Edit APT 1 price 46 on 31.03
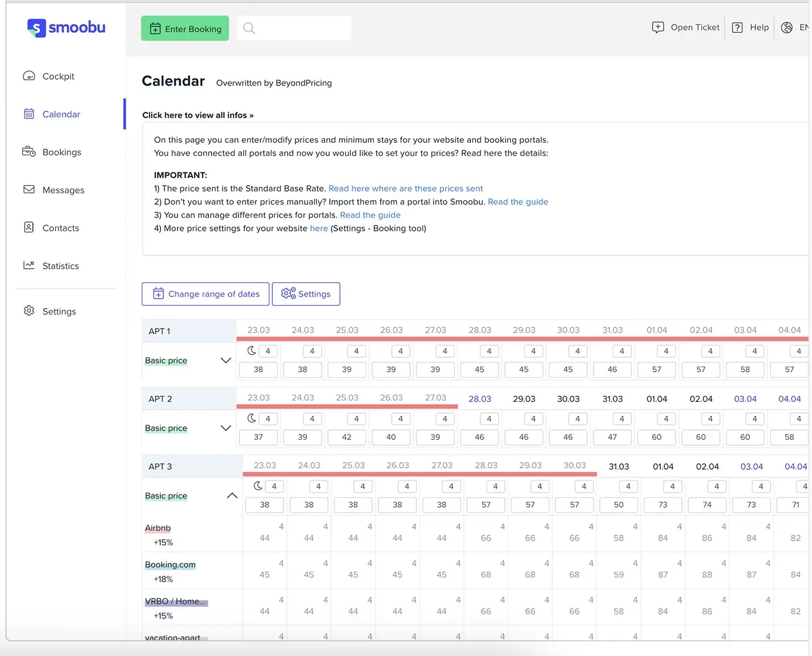 coord(612,370)
